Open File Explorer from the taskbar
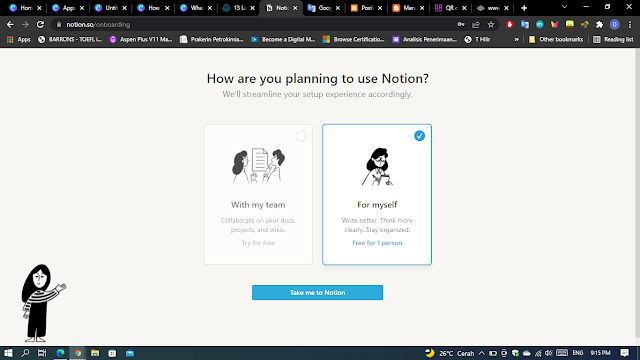 (x=95, y=353)
